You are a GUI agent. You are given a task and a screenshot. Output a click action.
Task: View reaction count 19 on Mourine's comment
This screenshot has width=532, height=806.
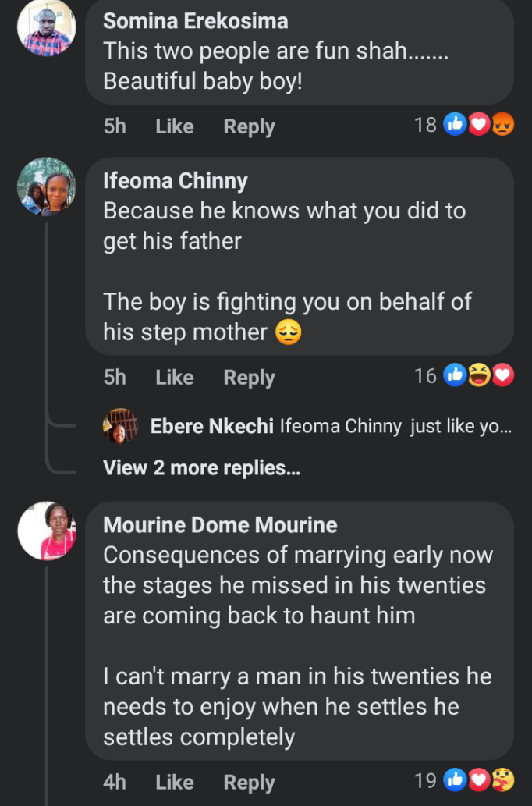tap(425, 779)
